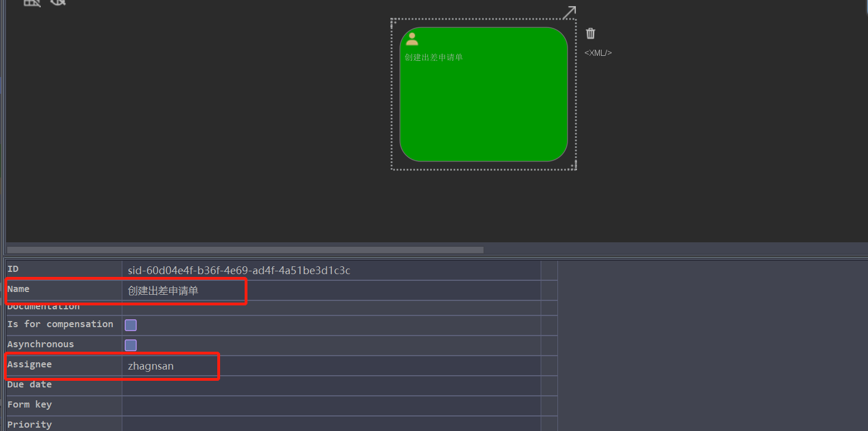
Task: Select the Name property label
Action: tap(18, 289)
